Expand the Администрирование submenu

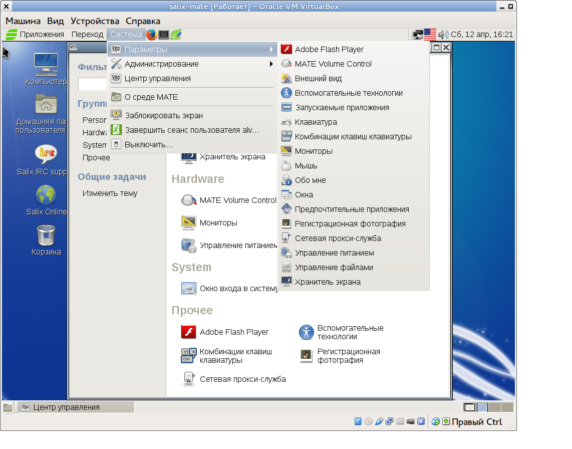(192, 64)
